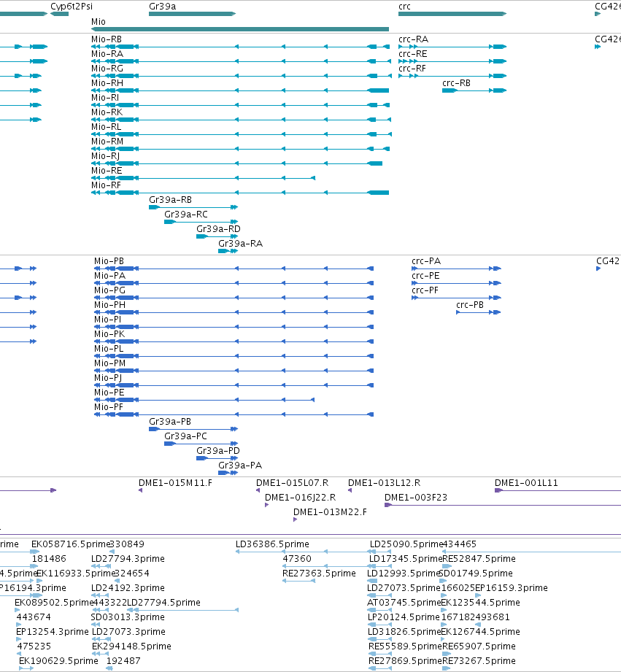The image size is (621, 672).
Task: Click clone label DME1-016J22.R
Action: [300, 498]
